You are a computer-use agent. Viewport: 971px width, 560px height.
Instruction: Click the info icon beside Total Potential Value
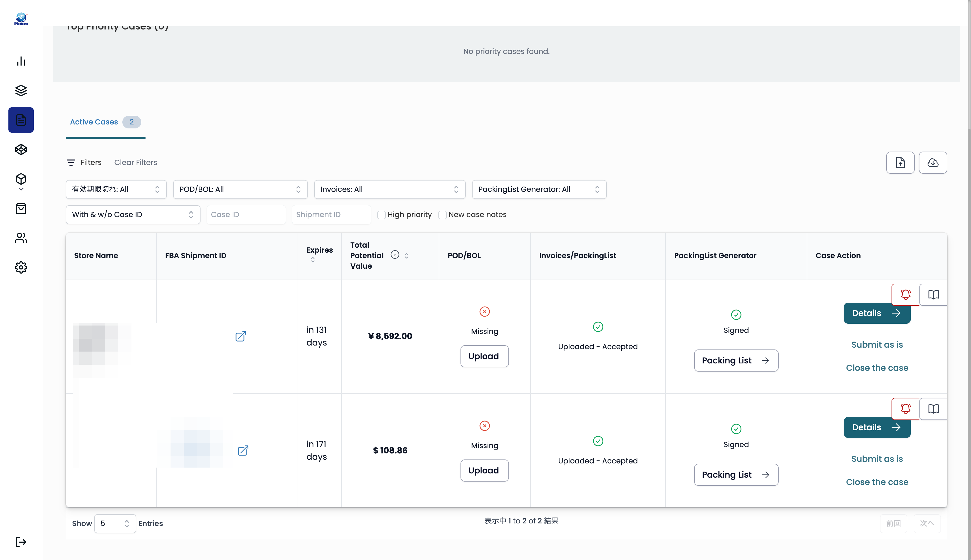(x=395, y=255)
